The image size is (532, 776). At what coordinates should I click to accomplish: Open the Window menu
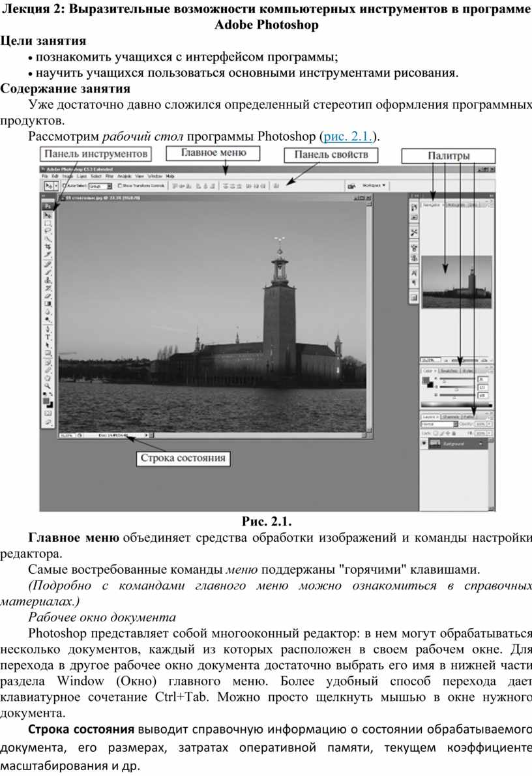pos(155,175)
